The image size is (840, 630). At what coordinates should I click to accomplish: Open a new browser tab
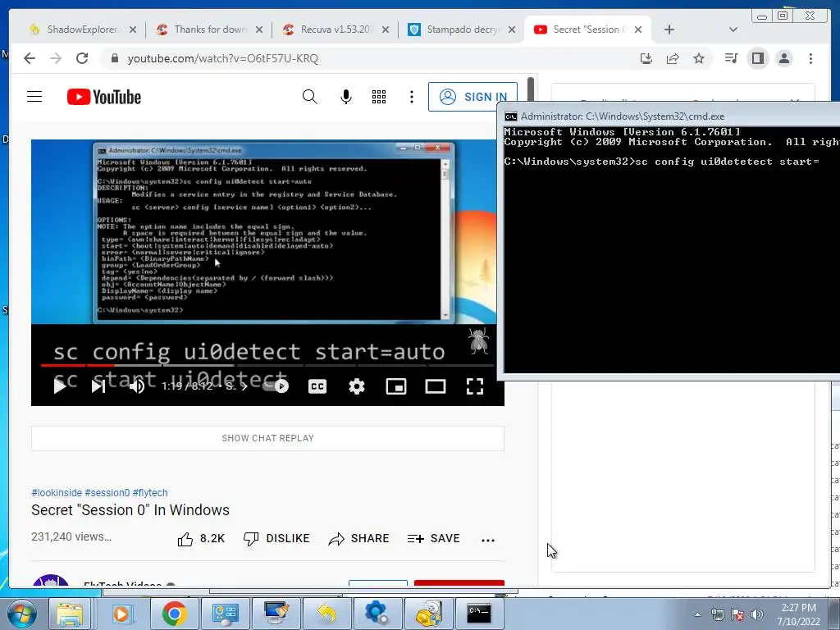coord(669,30)
